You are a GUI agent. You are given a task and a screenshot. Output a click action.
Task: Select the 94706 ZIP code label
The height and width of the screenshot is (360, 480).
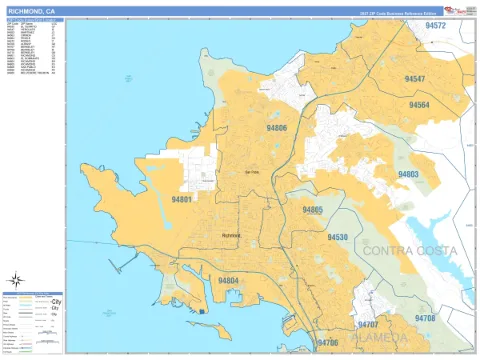pyautogui.click(x=328, y=343)
